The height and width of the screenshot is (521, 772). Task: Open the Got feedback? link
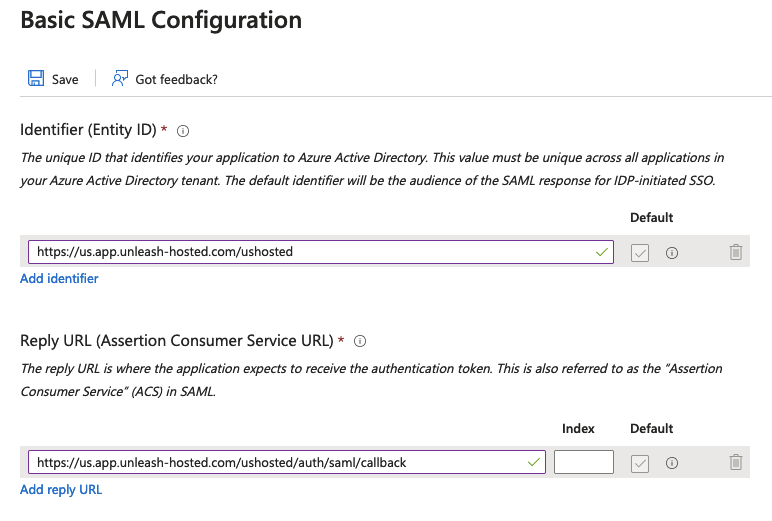[176, 79]
